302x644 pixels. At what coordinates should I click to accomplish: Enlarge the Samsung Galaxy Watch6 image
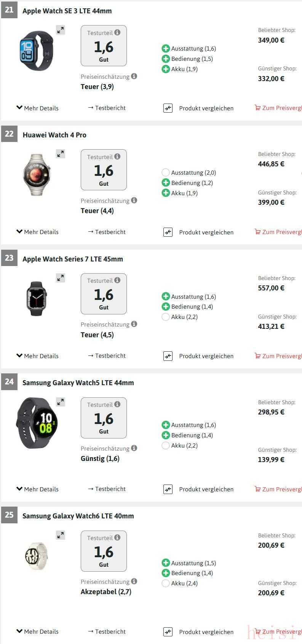61,535
